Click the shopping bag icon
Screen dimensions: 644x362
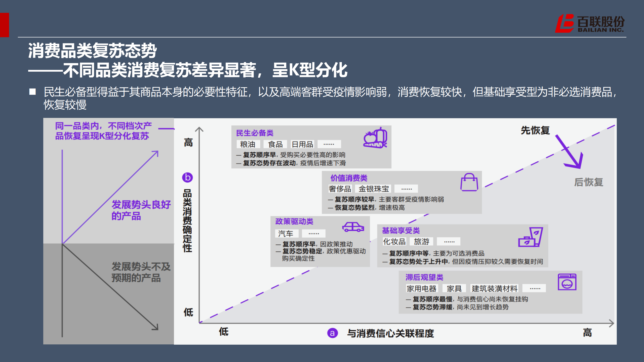(x=469, y=182)
